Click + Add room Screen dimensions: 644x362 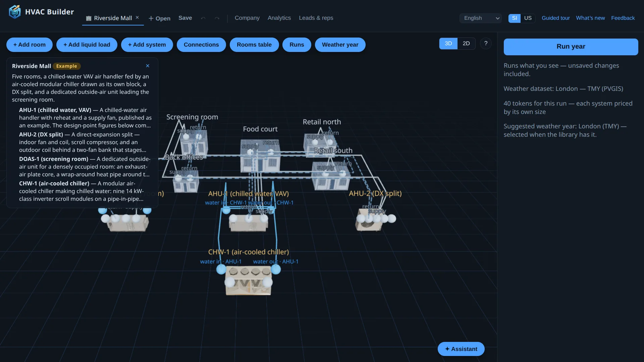click(30, 45)
